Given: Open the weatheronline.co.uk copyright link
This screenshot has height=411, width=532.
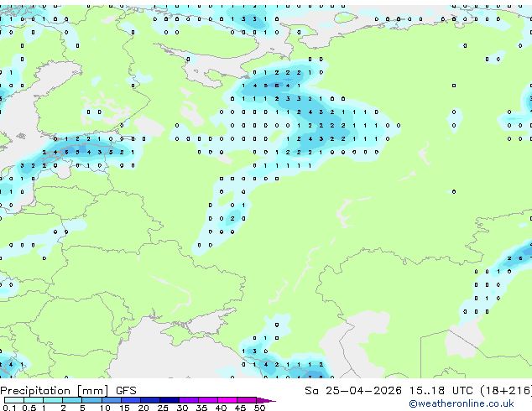Looking at the screenshot, I should (461, 404).
